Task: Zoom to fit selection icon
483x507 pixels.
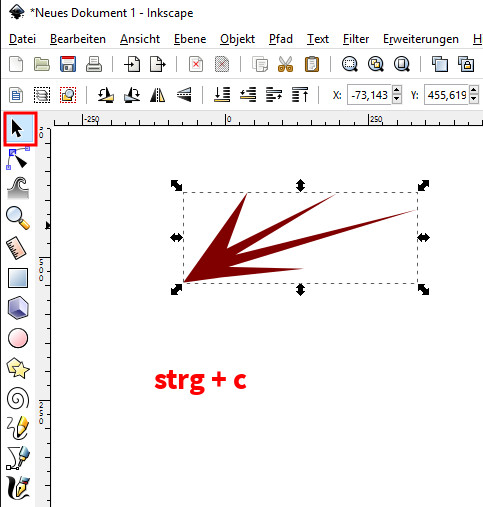Action: pos(350,64)
